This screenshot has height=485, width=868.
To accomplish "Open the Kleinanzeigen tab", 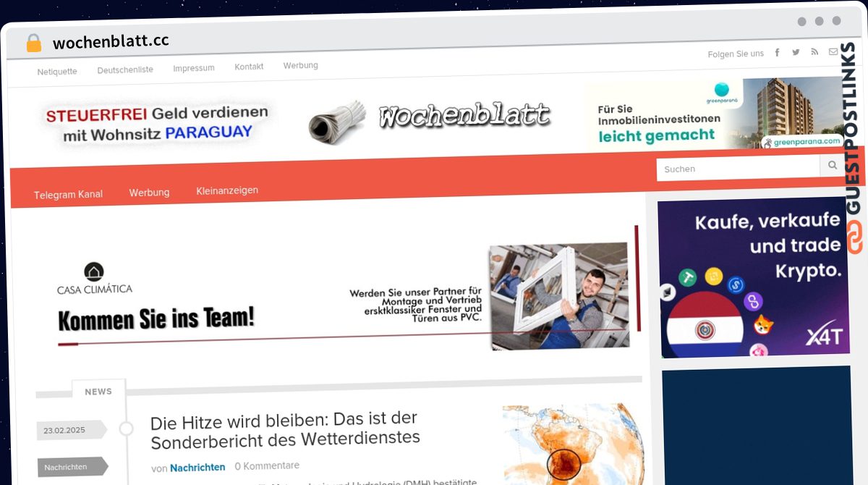I will pyautogui.click(x=227, y=190).
